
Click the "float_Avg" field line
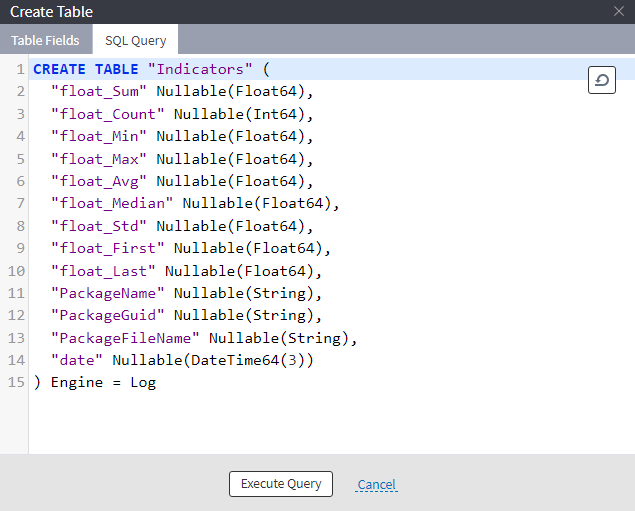[182, 181]
